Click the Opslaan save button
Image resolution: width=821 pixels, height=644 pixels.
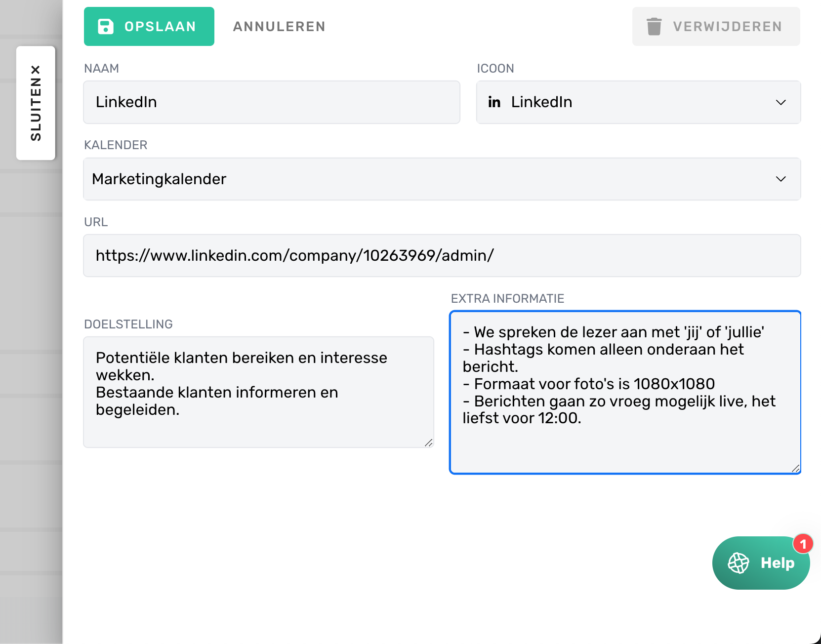point(149,27)
